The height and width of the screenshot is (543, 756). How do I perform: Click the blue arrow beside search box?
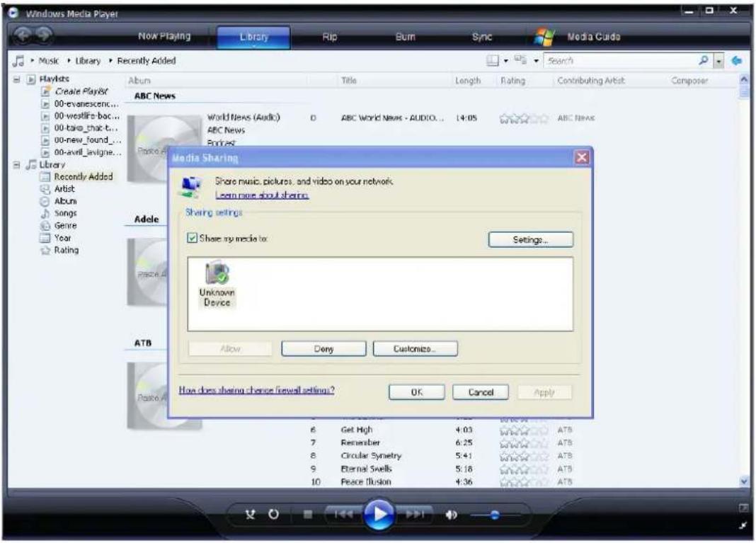736,61
